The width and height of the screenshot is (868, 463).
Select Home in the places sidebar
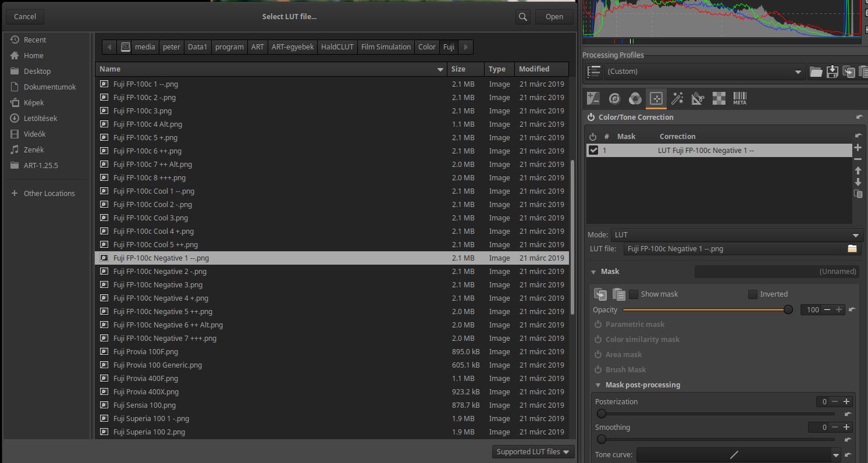[x=33, y=56]
